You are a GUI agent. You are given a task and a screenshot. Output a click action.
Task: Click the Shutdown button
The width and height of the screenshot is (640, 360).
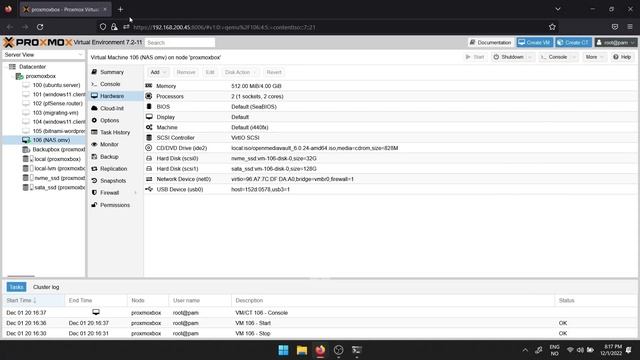point(508,57)
